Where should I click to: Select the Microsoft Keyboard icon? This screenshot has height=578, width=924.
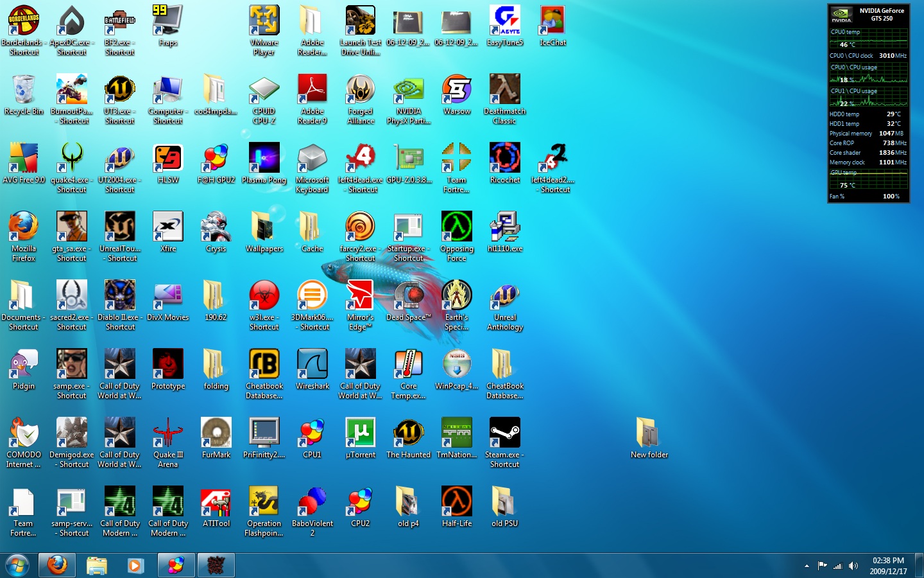(312, 158)
